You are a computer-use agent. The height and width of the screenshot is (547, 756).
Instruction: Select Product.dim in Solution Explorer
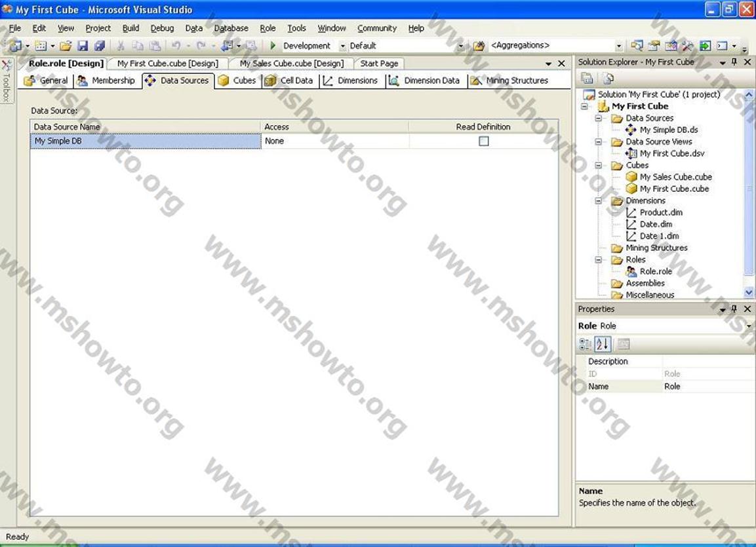[x=661, y=212]
